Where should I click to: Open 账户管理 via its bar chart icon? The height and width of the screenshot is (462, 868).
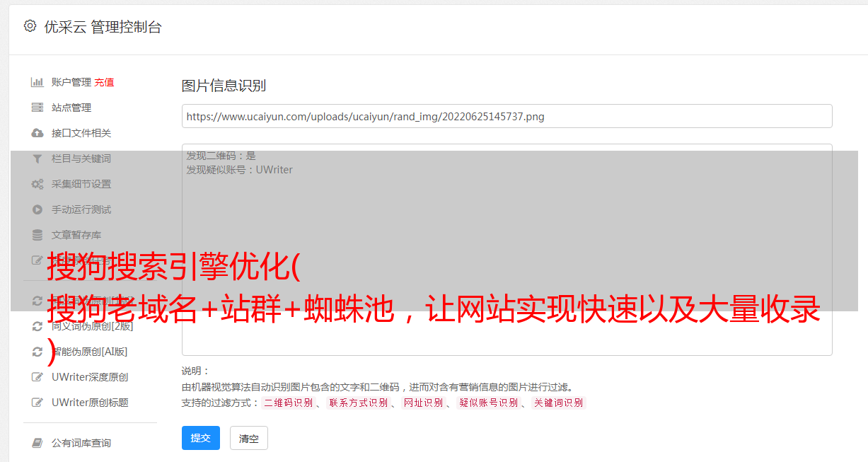pos(37,82)
